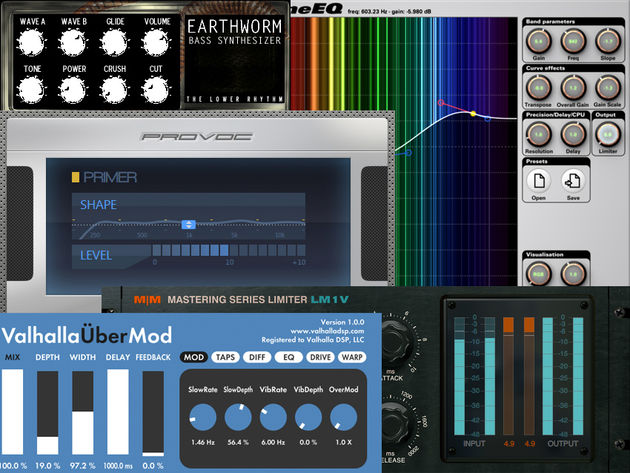
Task: Click the MIX slider in ÜberMod
Action: [x=12, y=412]
